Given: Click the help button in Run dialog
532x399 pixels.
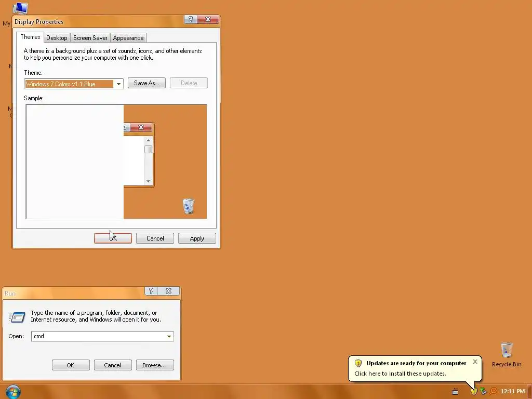Looking at the screenshot, I should point(151,291).
